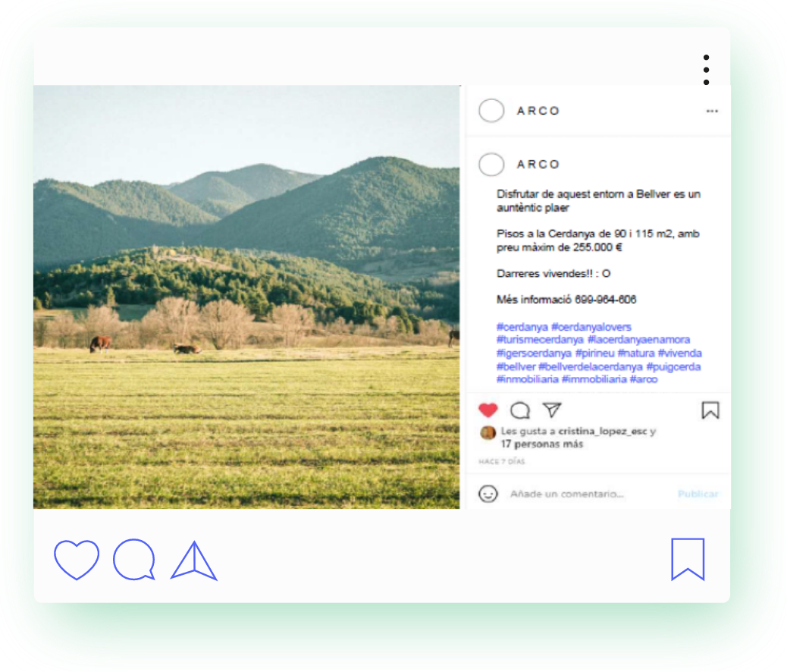Unlike the post via red heart
787x672 pixels.
pos(488,410)
